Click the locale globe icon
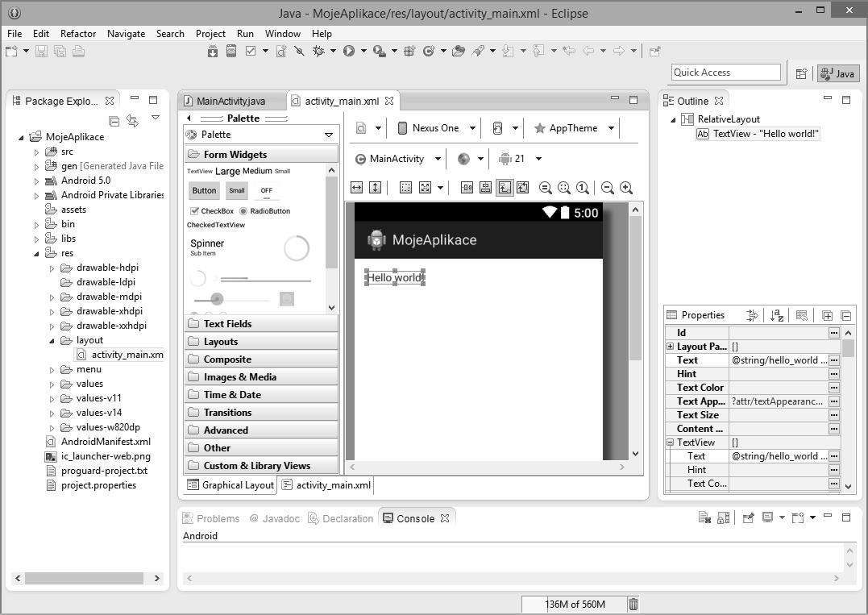868x615 pixels. (464, 159)
